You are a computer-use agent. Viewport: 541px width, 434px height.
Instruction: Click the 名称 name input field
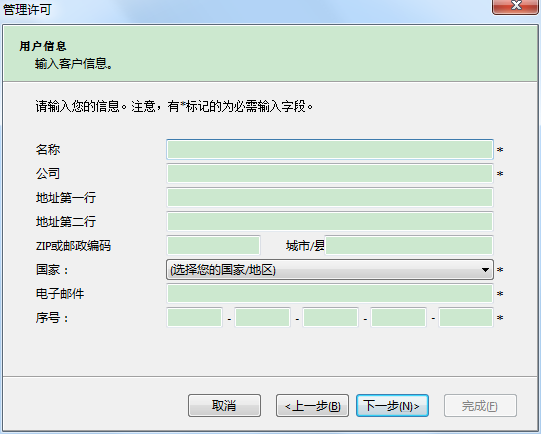[330, 149]
